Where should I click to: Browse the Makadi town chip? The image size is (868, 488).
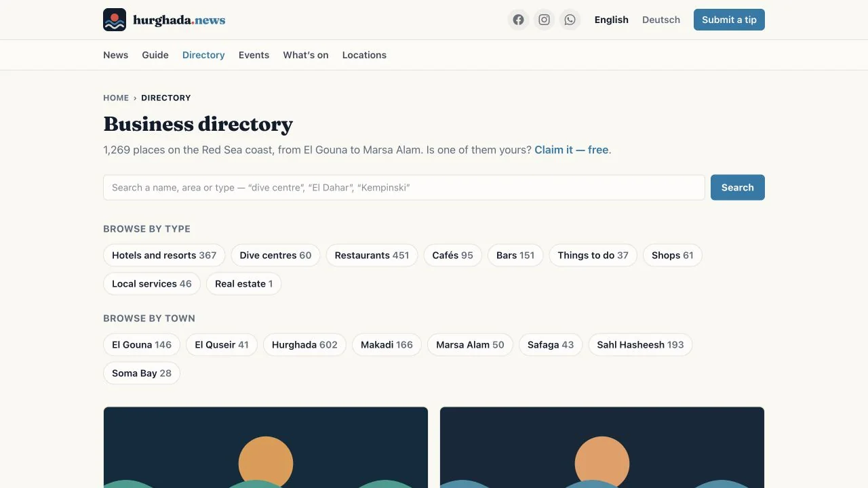coord(387,345)
